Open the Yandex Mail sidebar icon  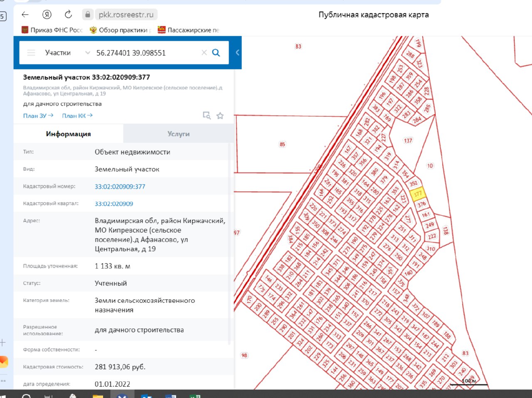(3, 361)
